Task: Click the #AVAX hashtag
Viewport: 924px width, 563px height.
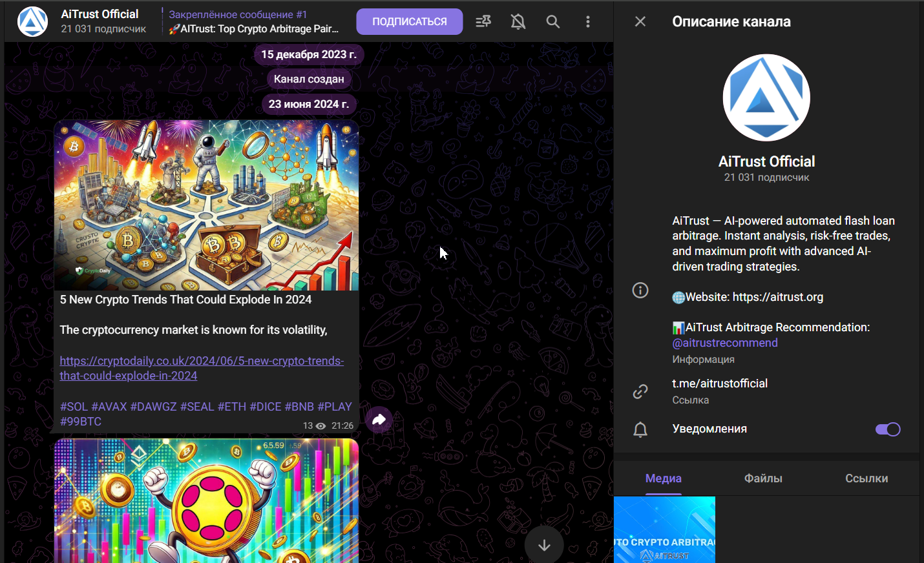Action: coord(109,407)
